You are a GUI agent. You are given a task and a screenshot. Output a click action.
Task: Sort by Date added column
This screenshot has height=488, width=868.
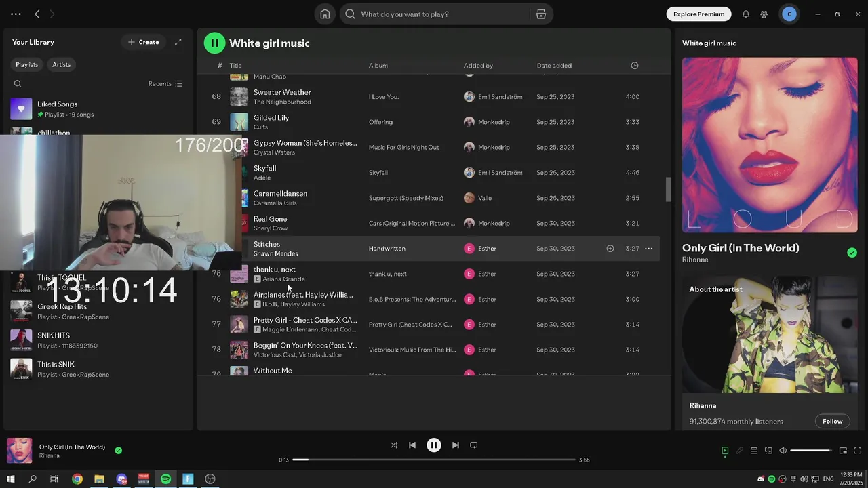point(554,66)
